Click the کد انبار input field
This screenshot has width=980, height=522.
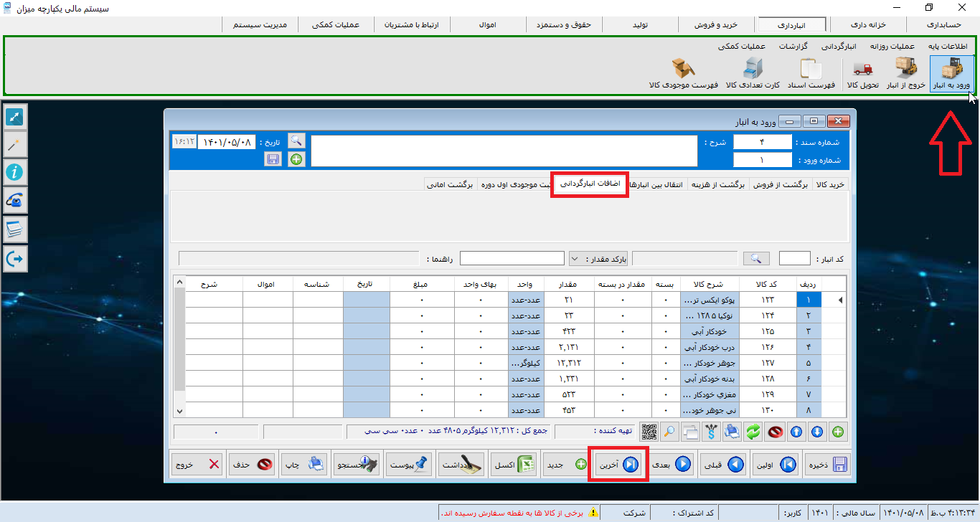click(x=794, y=258)
